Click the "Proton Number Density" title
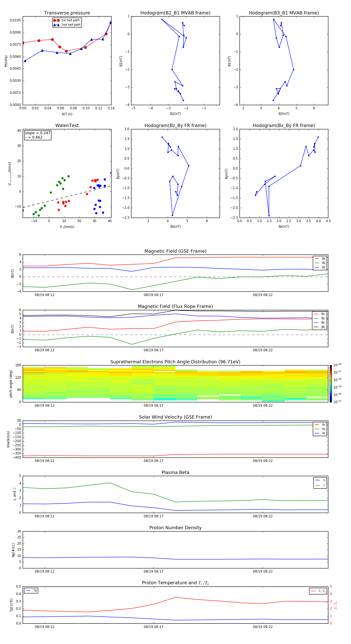The width and height of the screenshot is (351, 644). [x=175, y=528]
